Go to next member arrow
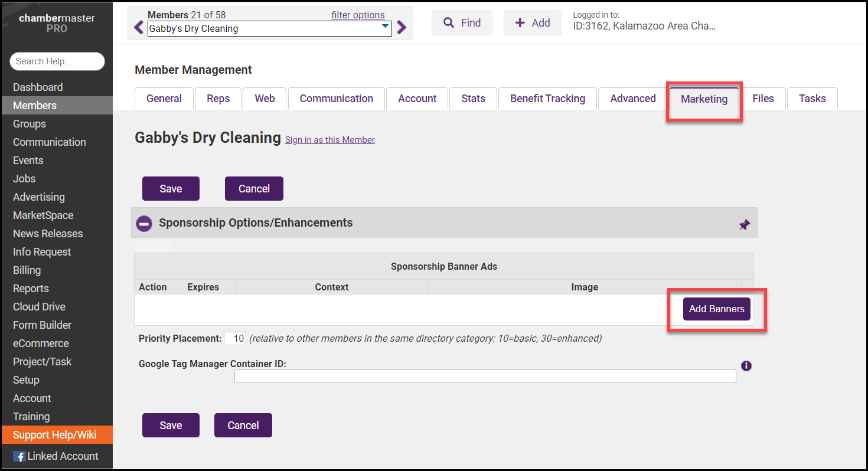868x471 pixels. coord(402,28)
